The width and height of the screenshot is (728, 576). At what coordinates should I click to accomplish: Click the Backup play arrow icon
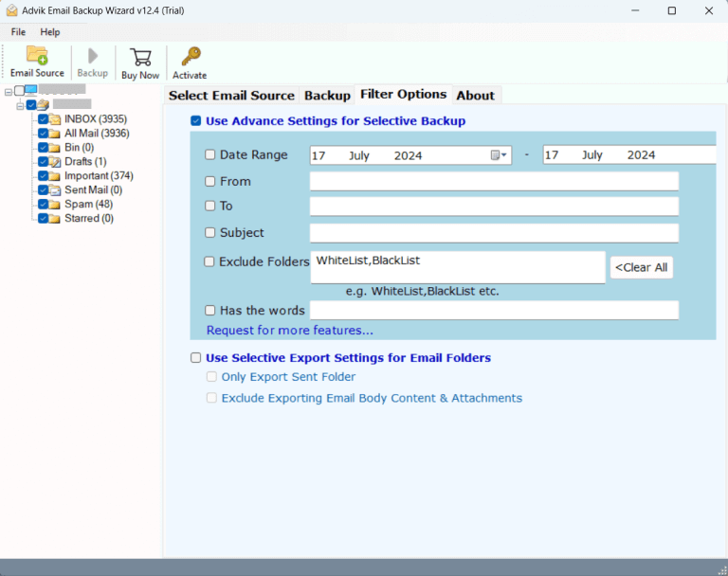tap(93, 56)
